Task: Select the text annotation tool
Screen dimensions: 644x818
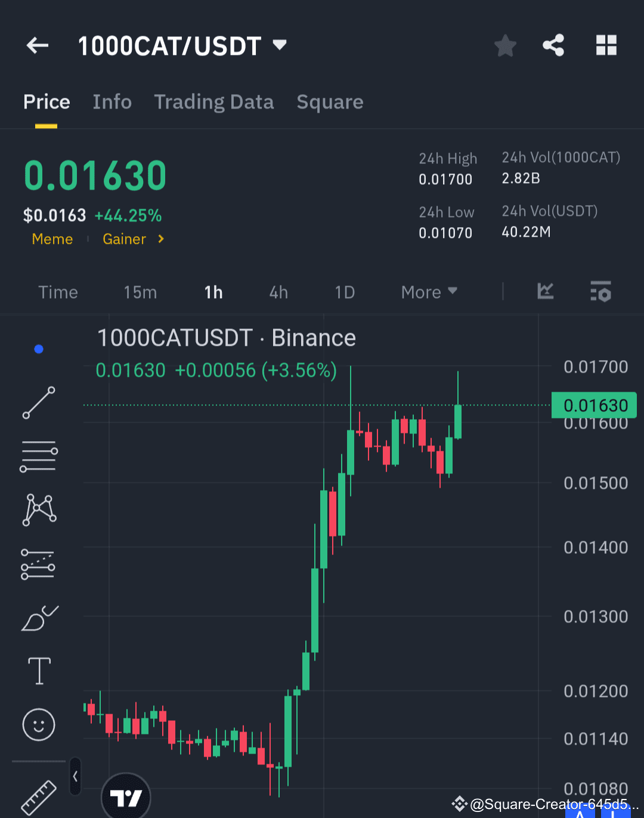Action: [38, 670]
